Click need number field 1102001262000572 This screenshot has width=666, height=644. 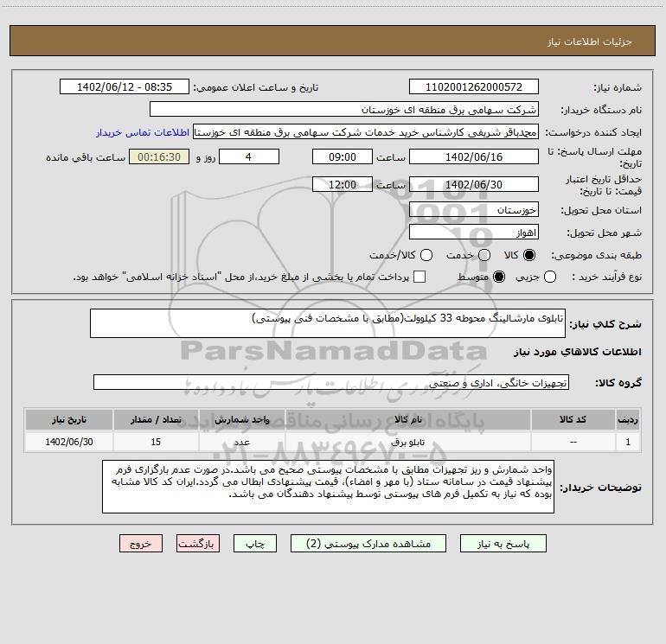474,87
